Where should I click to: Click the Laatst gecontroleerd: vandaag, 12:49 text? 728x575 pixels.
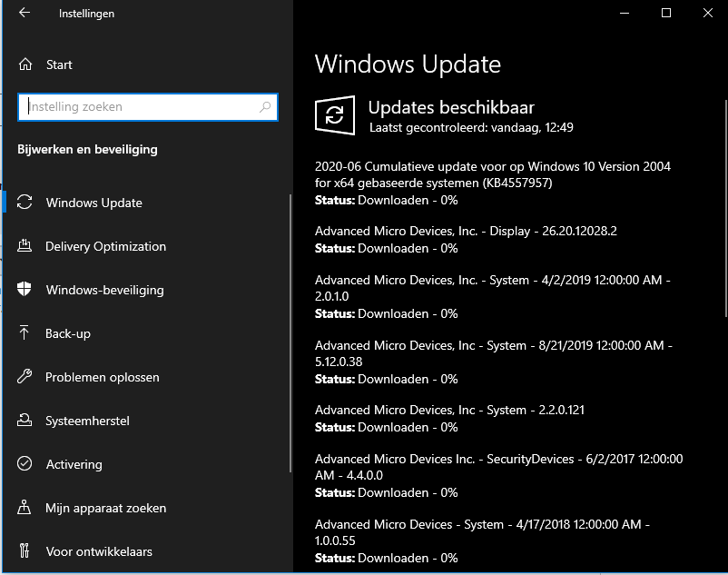click(471, 128)
